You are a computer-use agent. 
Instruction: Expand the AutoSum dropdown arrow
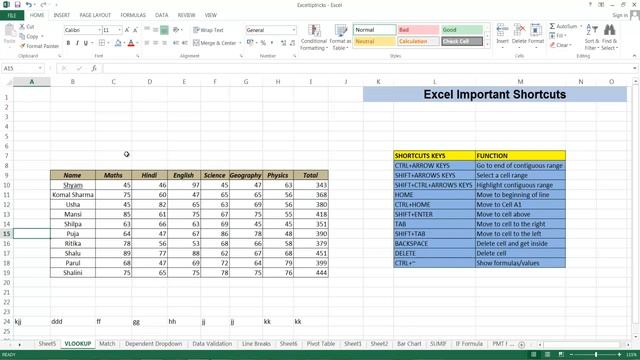pyautogui.click(x=581, y=26)
